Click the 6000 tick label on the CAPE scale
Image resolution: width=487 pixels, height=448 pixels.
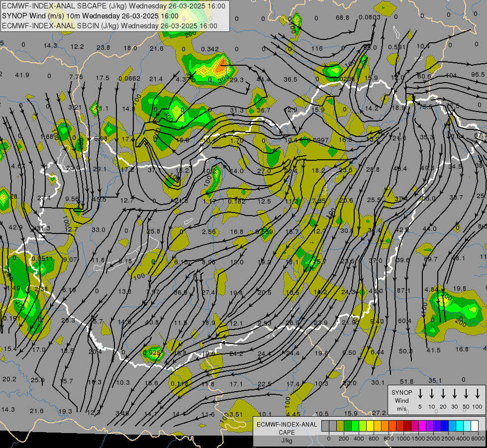[479, 439]
